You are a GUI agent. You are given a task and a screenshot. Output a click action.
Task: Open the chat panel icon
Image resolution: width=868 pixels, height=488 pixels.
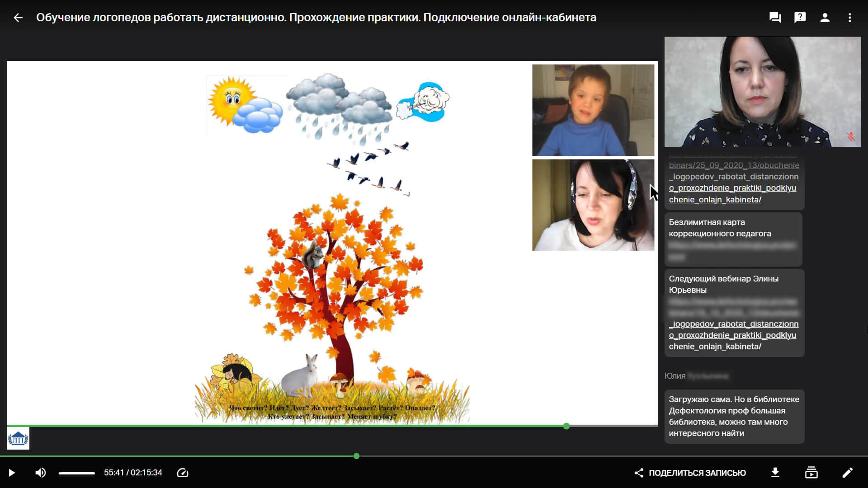coord(775,18)
